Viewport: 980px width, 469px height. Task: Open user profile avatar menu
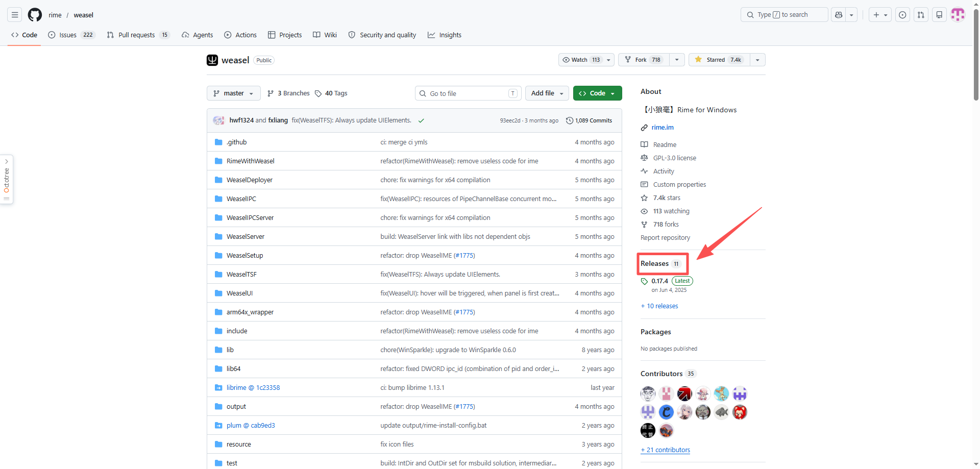(x=958, y=15)
